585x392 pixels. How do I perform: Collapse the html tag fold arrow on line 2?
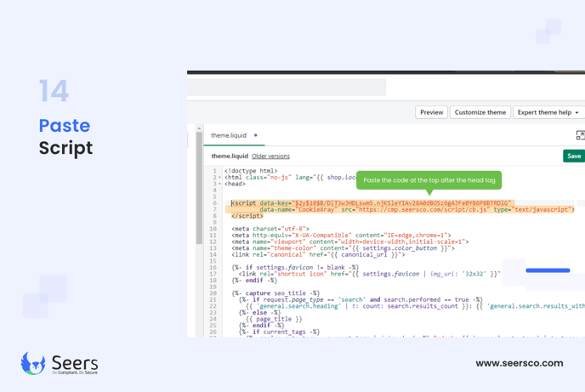219,178
